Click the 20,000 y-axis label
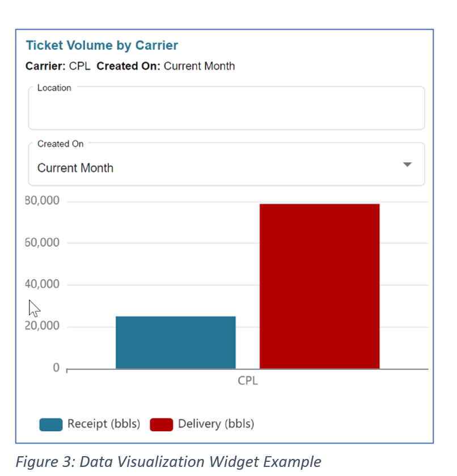Screen dimensions: 457x476 43,326
